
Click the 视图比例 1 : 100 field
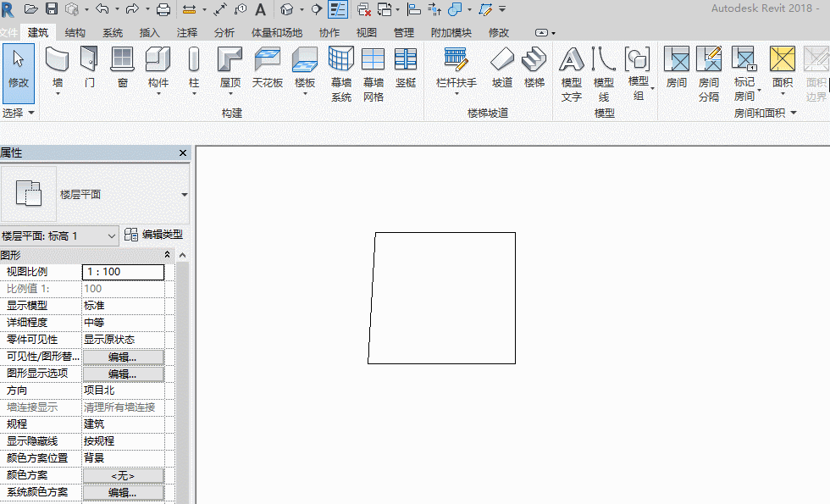[123, 272]
